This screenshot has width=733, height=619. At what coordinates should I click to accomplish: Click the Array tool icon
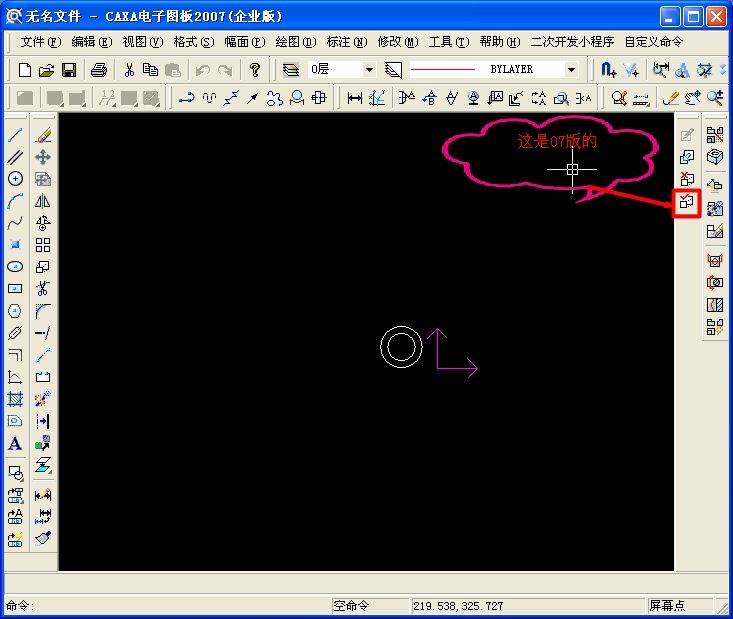43,245
